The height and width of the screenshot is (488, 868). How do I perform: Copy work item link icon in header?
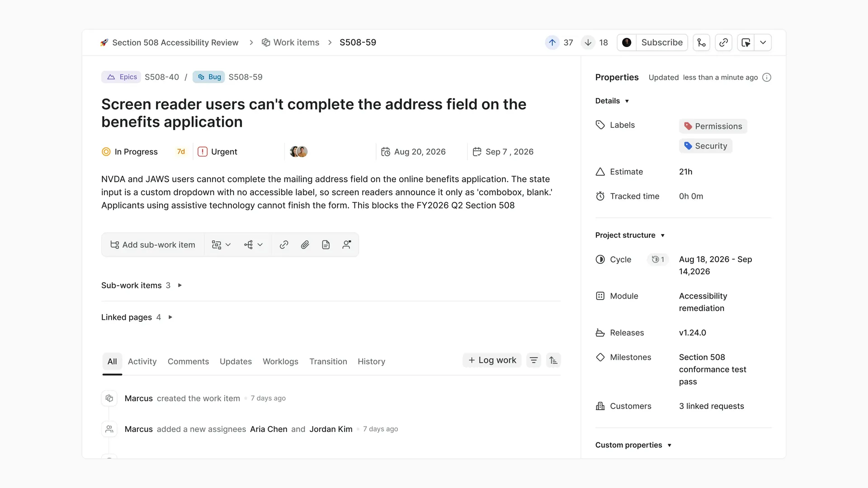click(723, 42)
